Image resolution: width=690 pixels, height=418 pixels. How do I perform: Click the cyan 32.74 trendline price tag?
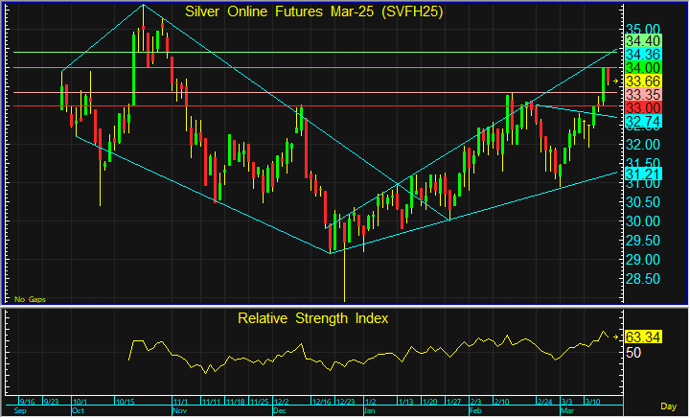(x=641, y=121)
